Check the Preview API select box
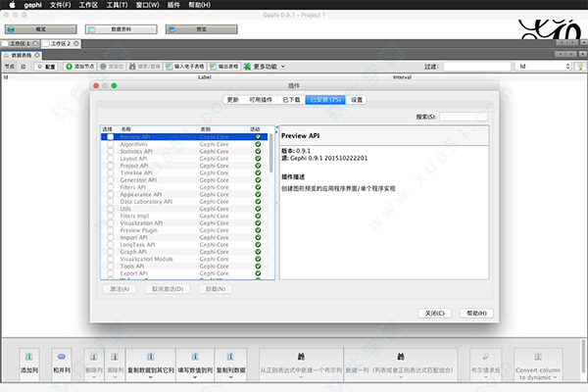Screen dimensions: 588x392 110,137
